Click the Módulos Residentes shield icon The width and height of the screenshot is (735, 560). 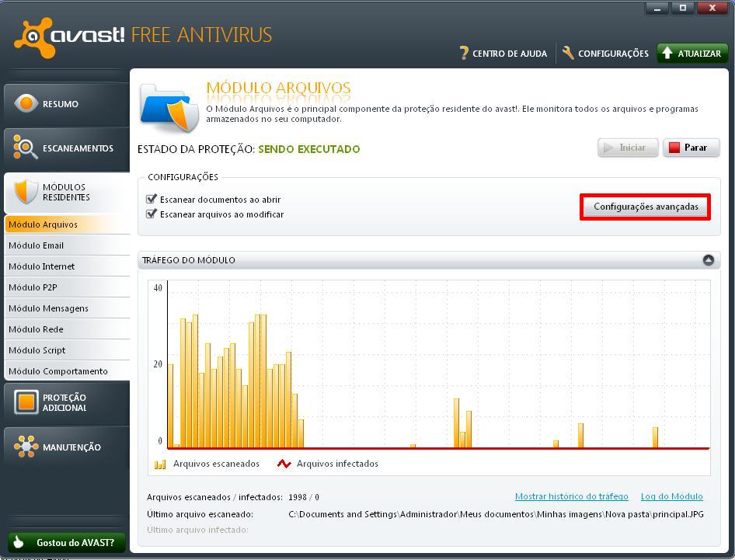[26, 191]
